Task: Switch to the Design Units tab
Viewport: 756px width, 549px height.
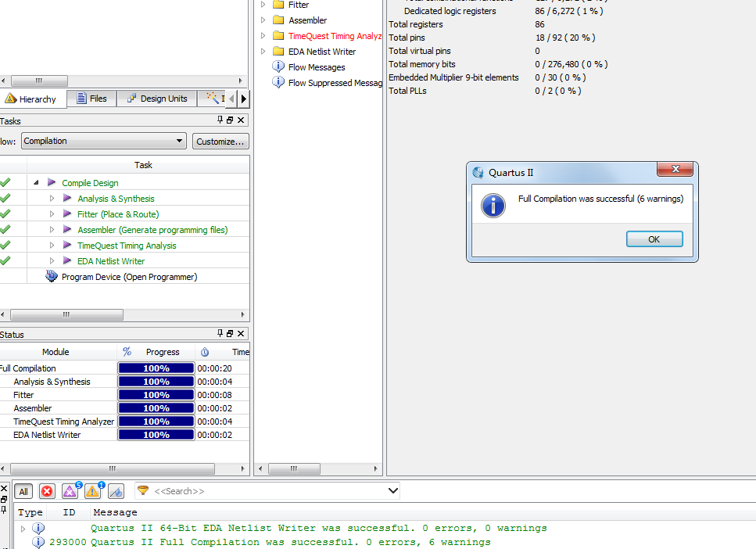Action: pos(157,99)
